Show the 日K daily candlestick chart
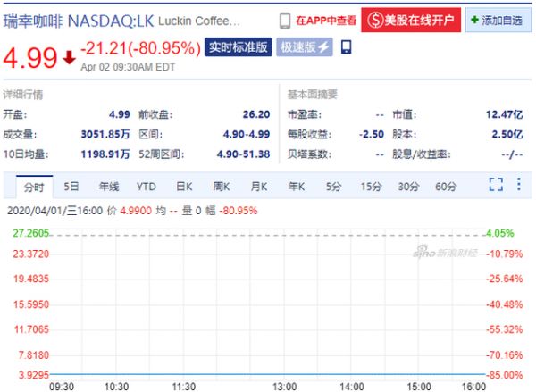The width and height of the screenshot is (536, 392). [x=184, y=187]
